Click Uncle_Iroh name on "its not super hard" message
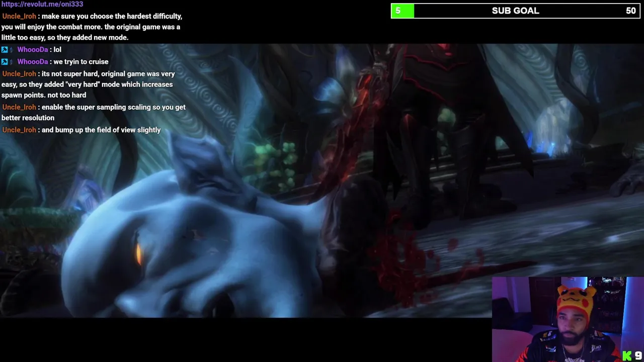 pos(19,74)
